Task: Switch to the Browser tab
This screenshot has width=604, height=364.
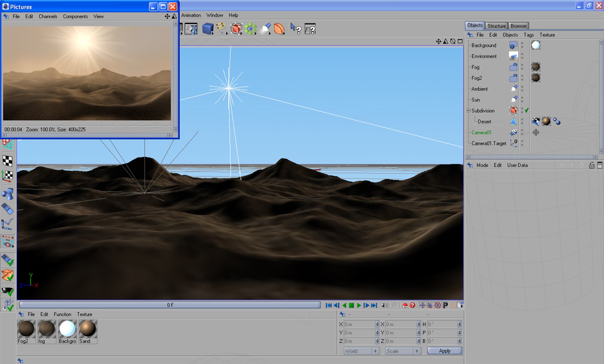Action: [518, 26]
